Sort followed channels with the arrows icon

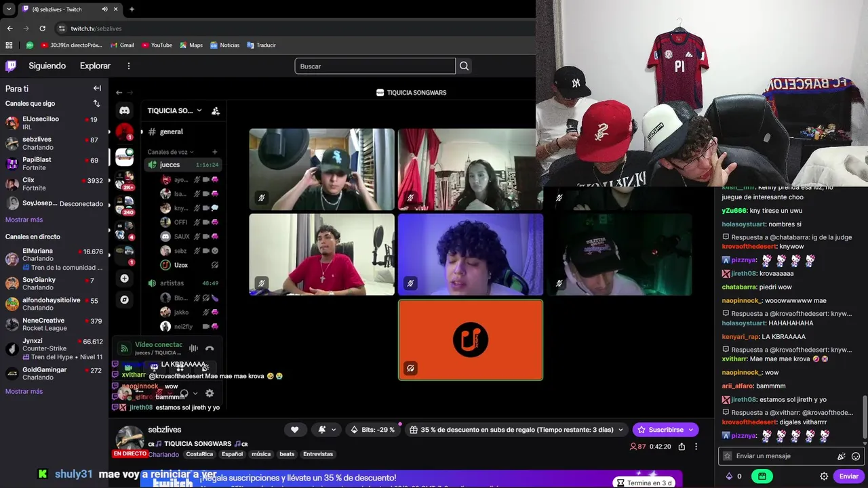96,103
